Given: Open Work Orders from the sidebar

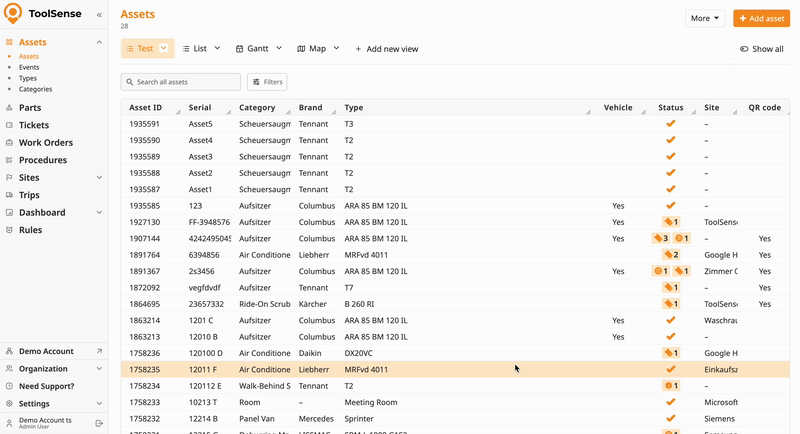Looking at the screenshot, I should 45,143.
